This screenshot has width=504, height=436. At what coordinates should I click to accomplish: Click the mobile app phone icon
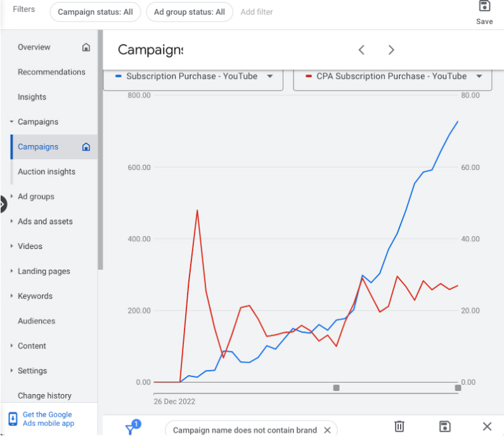13,419
